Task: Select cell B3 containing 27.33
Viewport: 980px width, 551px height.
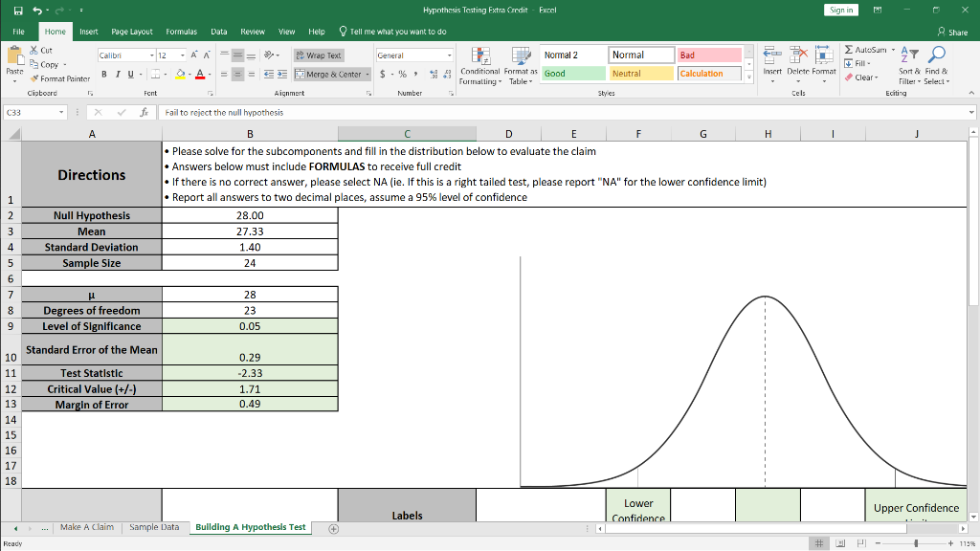Action: [250, 231]
